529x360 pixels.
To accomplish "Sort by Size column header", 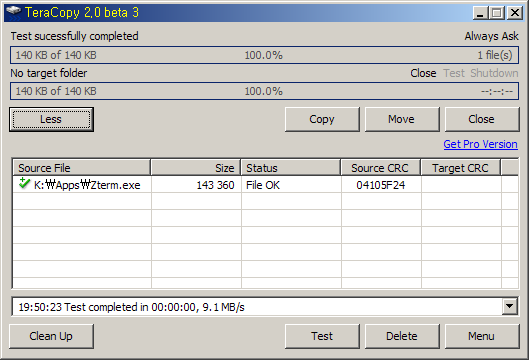I will click(x=196, y=168).
